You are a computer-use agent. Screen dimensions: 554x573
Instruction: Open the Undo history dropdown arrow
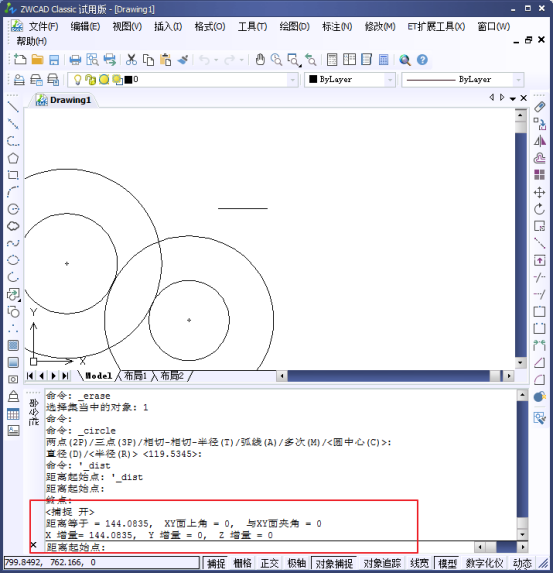point(216,60)
